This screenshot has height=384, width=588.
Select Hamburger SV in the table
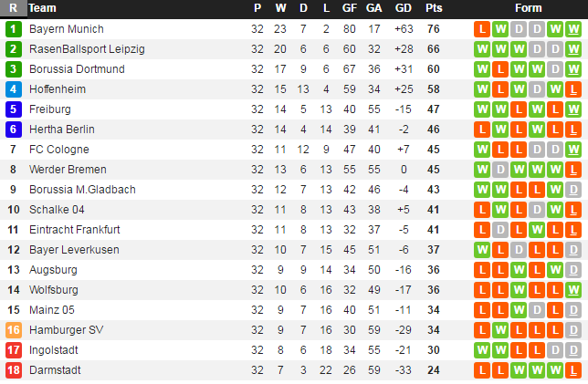tap(68, 330)
